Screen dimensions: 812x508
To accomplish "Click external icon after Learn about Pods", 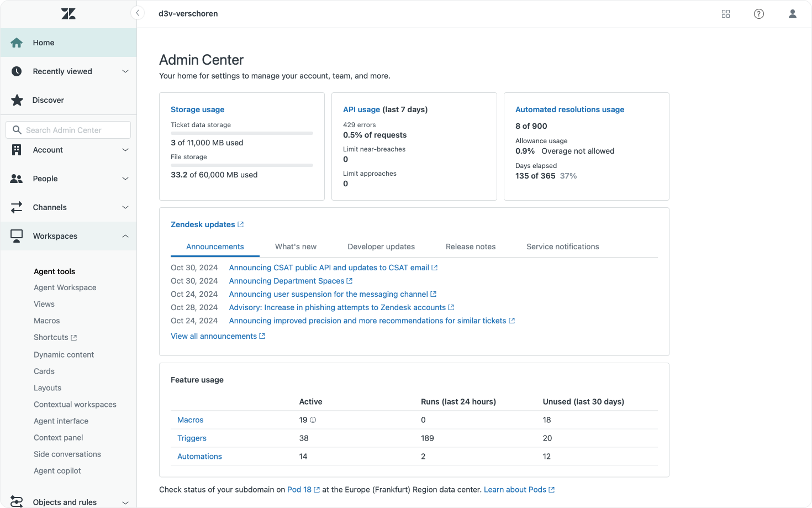I will 551,490.
